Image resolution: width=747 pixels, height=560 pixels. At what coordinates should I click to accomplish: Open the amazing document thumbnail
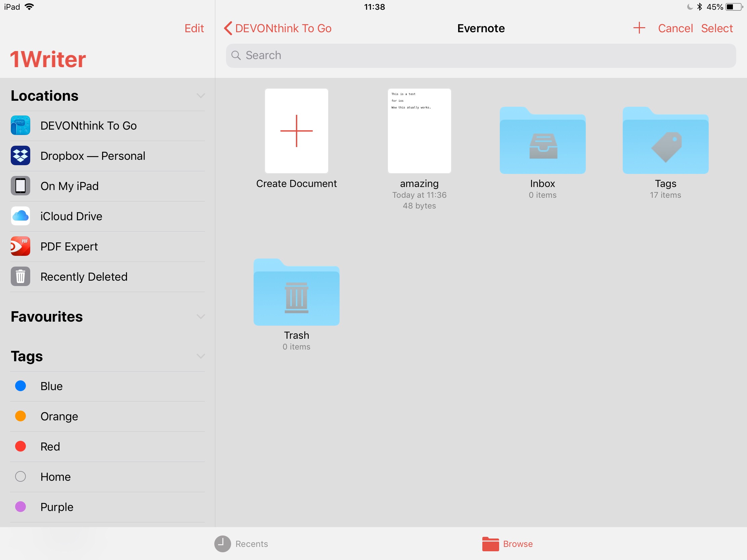coord(419,131)
